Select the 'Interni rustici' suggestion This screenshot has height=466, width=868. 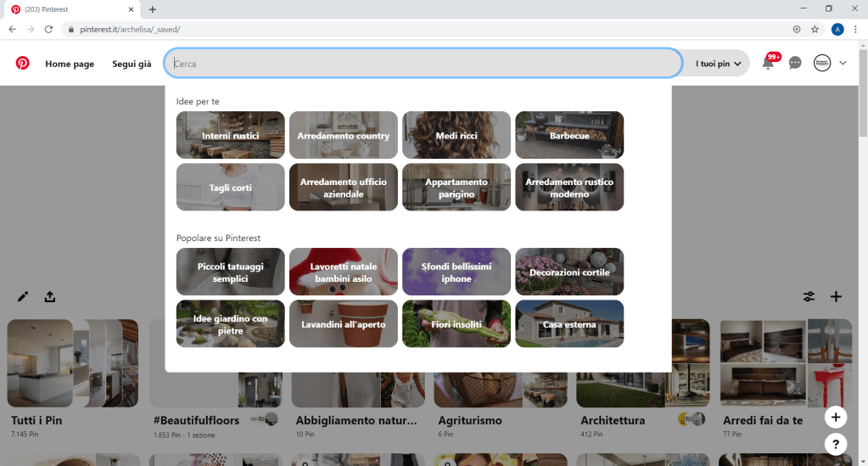point(230,135)
